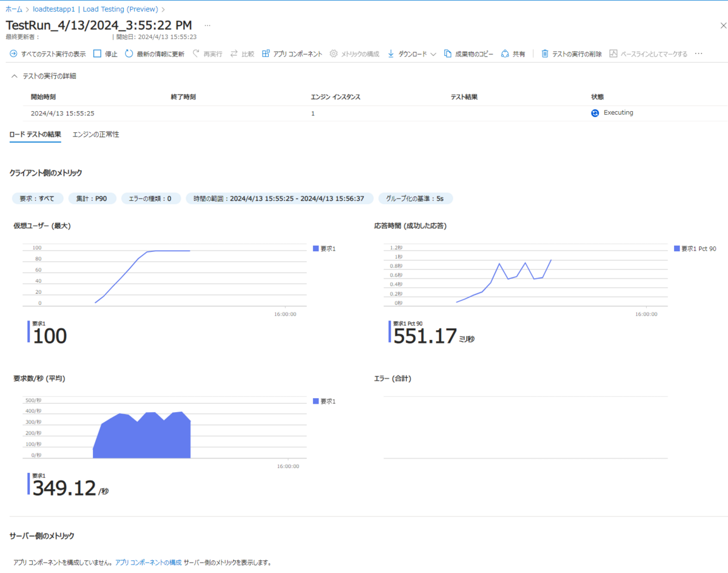This screenshot has width=728, height=573.
Task: Click the エンジン インスタンス column header
Action: [x=335, y=97]
